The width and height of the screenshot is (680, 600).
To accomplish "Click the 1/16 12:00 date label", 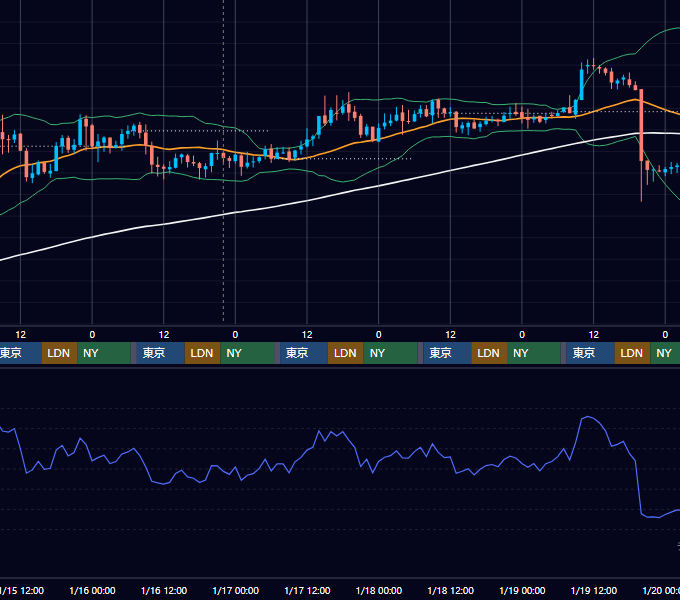I will point(164,590).
